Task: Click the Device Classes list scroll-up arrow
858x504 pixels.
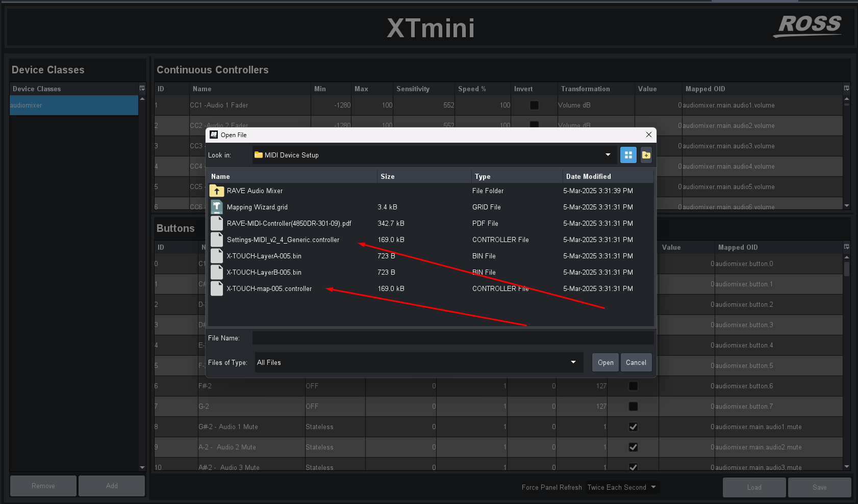Action: pos(142,98)
